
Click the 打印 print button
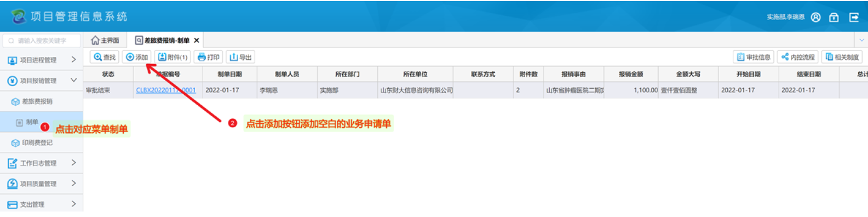point(208,57)
